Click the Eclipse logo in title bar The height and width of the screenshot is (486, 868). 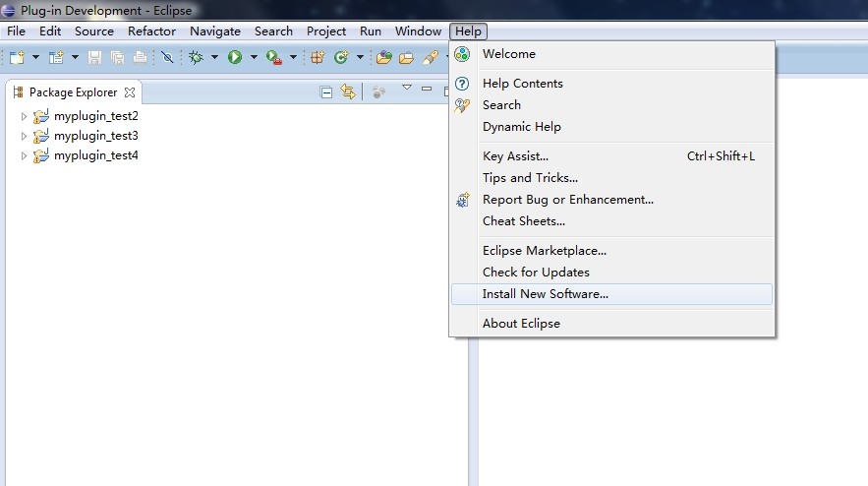[x=8, y=10]
